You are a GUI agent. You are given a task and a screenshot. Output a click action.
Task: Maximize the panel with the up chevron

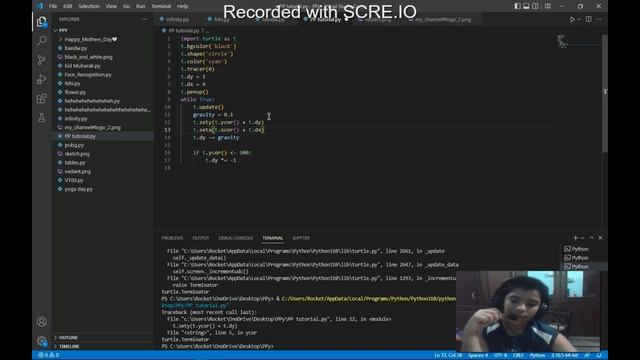(x=591, y=238)
